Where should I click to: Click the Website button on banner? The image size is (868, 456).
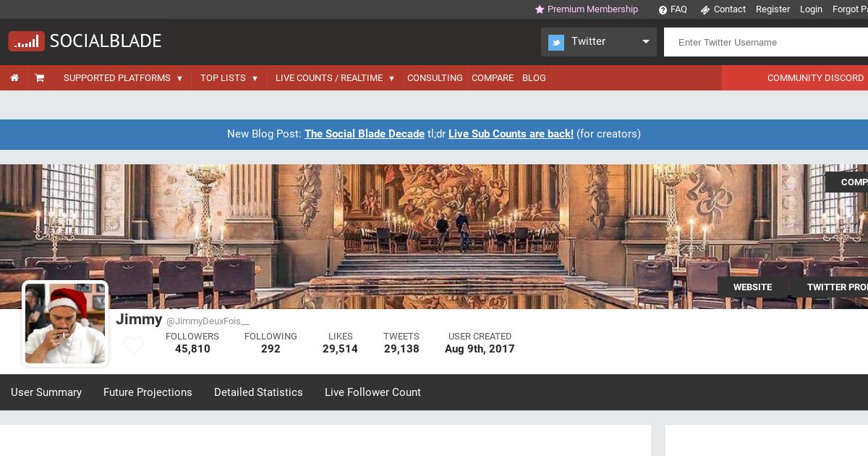[752, 287]
